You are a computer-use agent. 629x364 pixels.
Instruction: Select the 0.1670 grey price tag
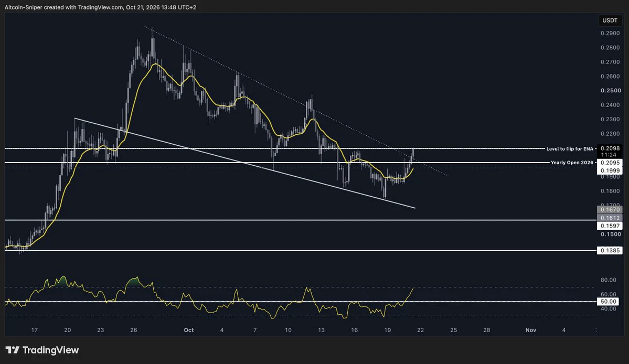(610, 209)
